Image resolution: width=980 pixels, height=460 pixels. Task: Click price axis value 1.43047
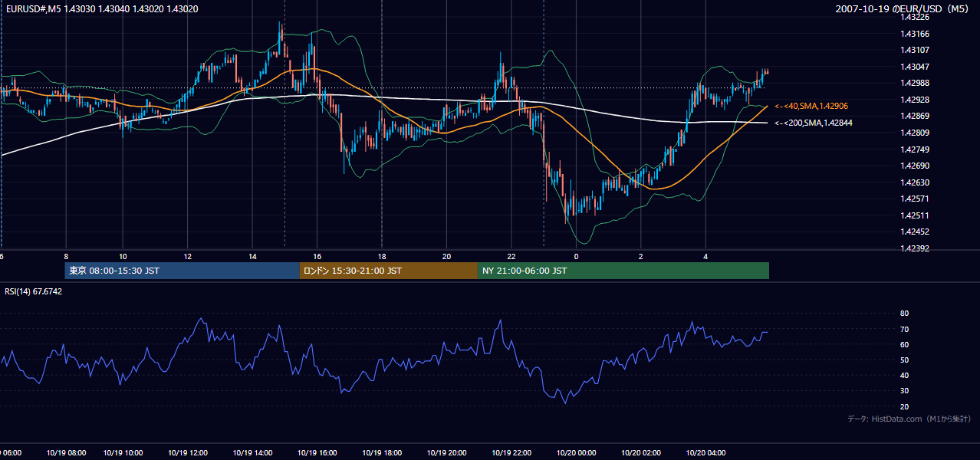pyautogui.click(x=915, y=67)
